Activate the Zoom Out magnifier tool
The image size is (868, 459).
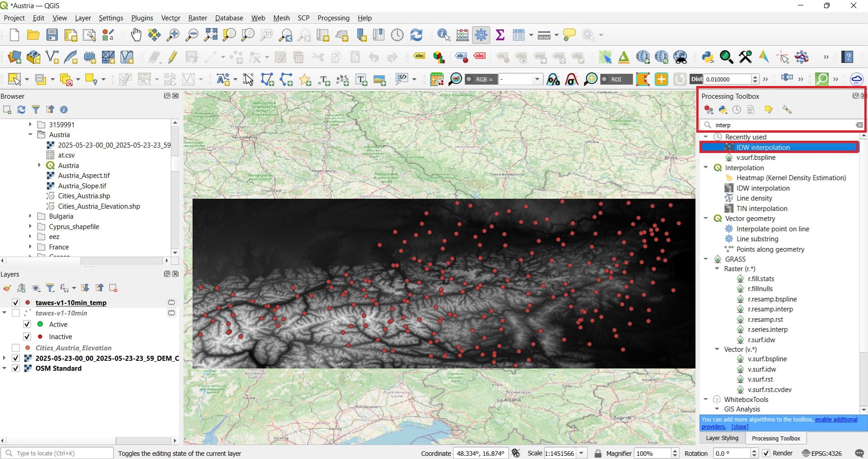pos(192,35)
